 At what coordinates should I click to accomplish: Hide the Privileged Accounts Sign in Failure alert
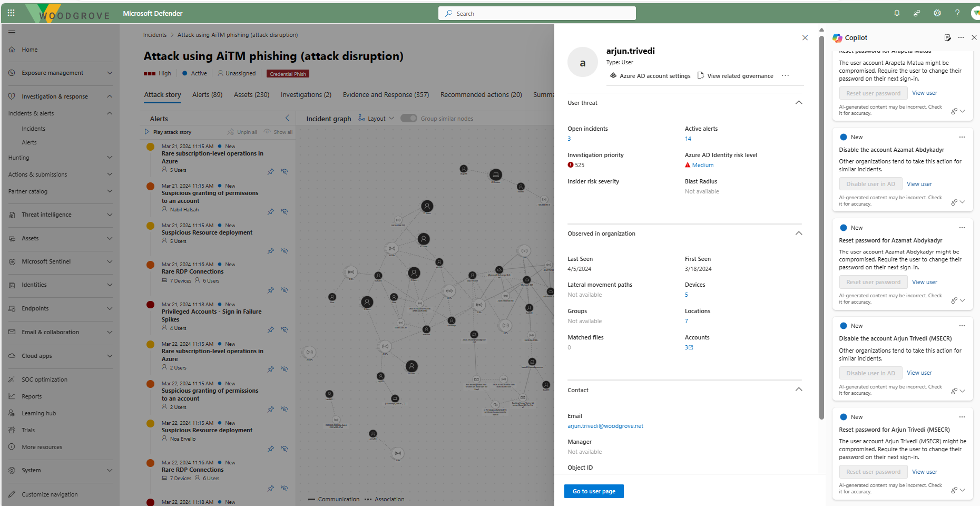pyautogui.click(x=284, y=330)
